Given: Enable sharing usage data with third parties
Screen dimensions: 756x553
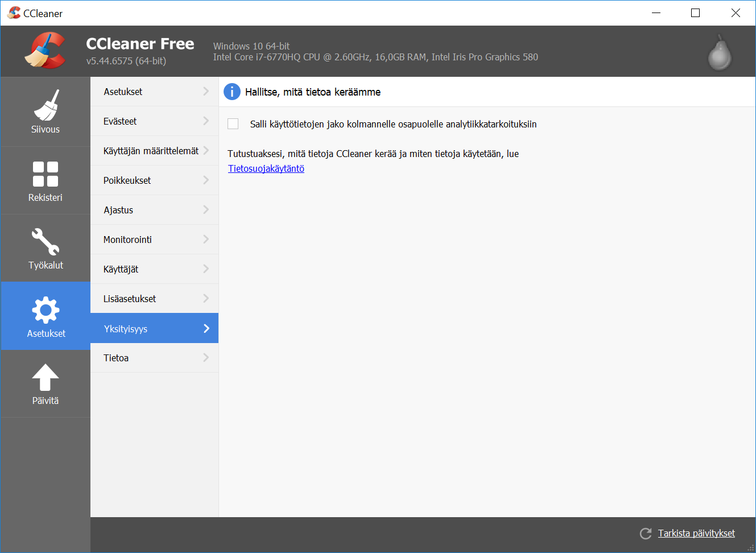Looking at the screenshot, I should [233, 124].
